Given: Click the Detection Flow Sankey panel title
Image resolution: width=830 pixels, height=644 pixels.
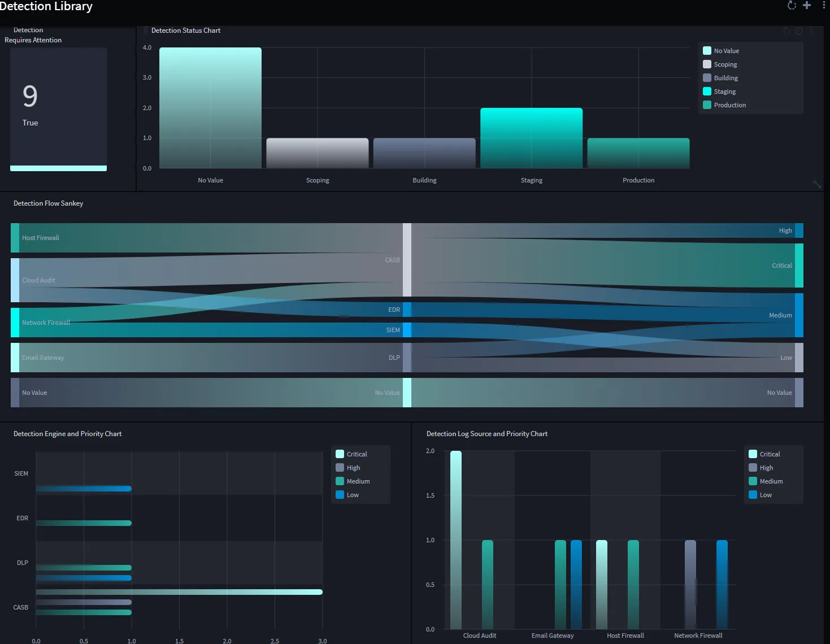Looking at the screenshot, I should coord(48,203).
